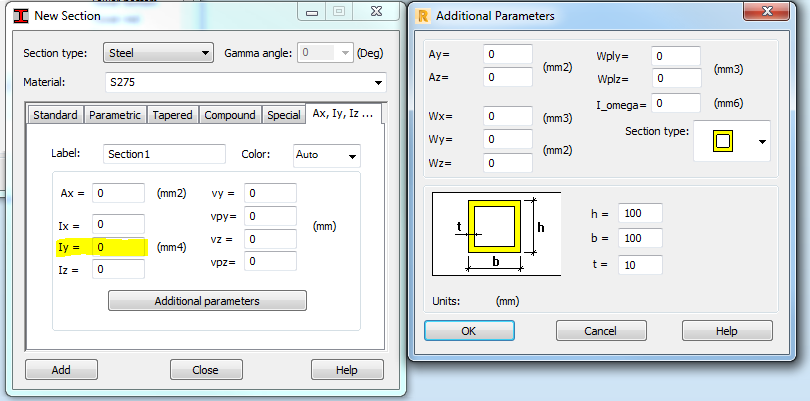This screenshot has width=810, height=401.
Task: Click the yellow hollow square section icon
Action: (721, 142)
